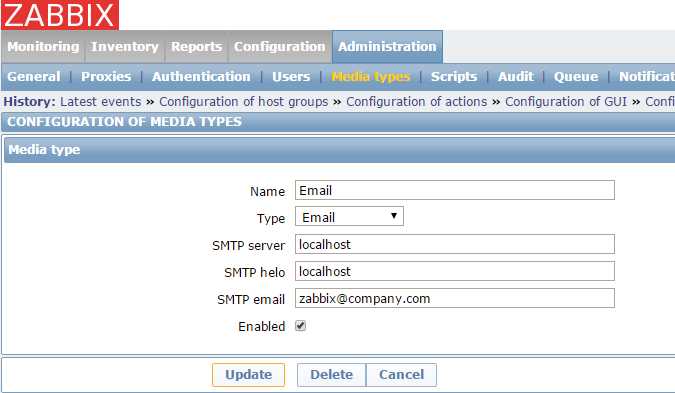The width and height of the screenshot is (675, 393).
Task: Open the Authentication submenu
Action: click(x=201, y=77)
